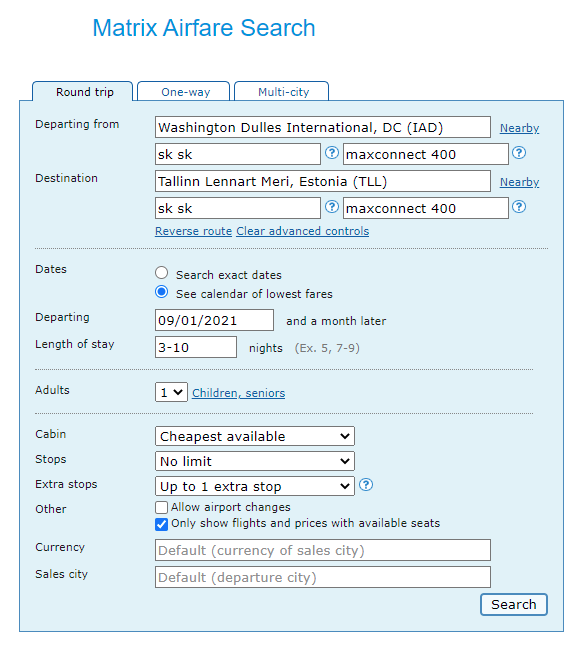This screenshot has width=572, height=647.
Task: Open the Stops dropdown set to No limit
Action: tap(255, 461)
